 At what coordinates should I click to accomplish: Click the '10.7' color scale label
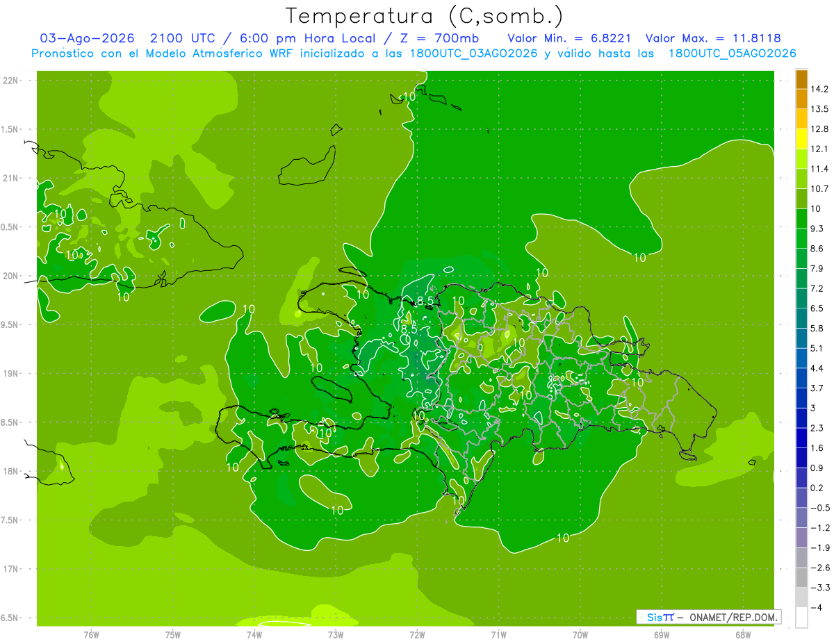click(819, 189)
